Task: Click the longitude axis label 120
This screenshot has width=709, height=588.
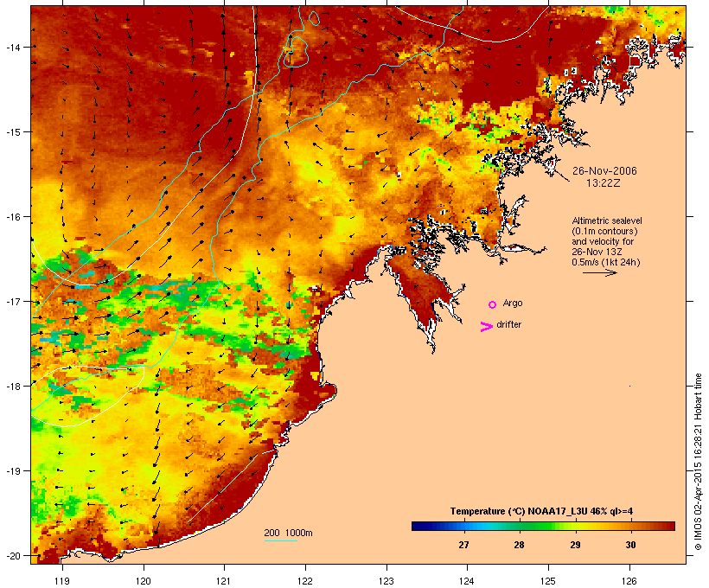Action: point(144,581)
